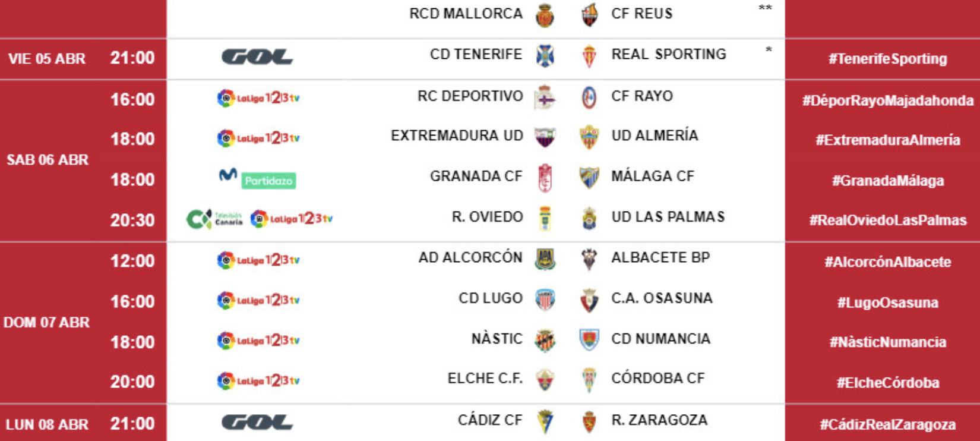Click the Granada CF shield icon
This screenshot has height=441, width=980.
[545, 178]
